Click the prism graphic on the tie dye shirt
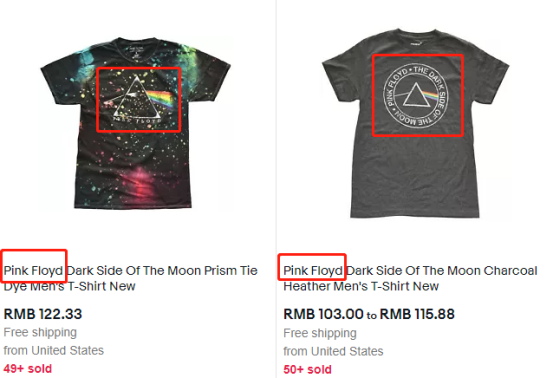The height and width of the screenshot is (378, 554). click(137, 99)
